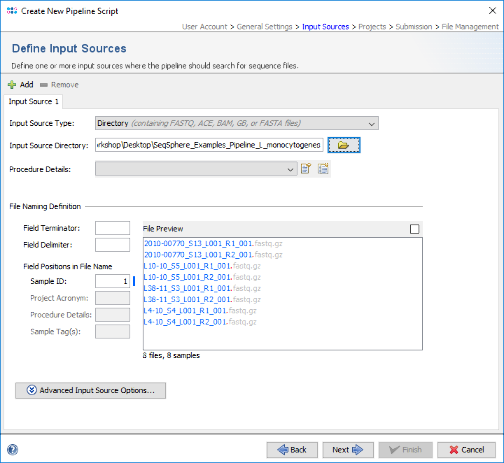The height and width of the screenshot is (463, 504).
Task: Click the Finish button
Action: tap(406, 450)
